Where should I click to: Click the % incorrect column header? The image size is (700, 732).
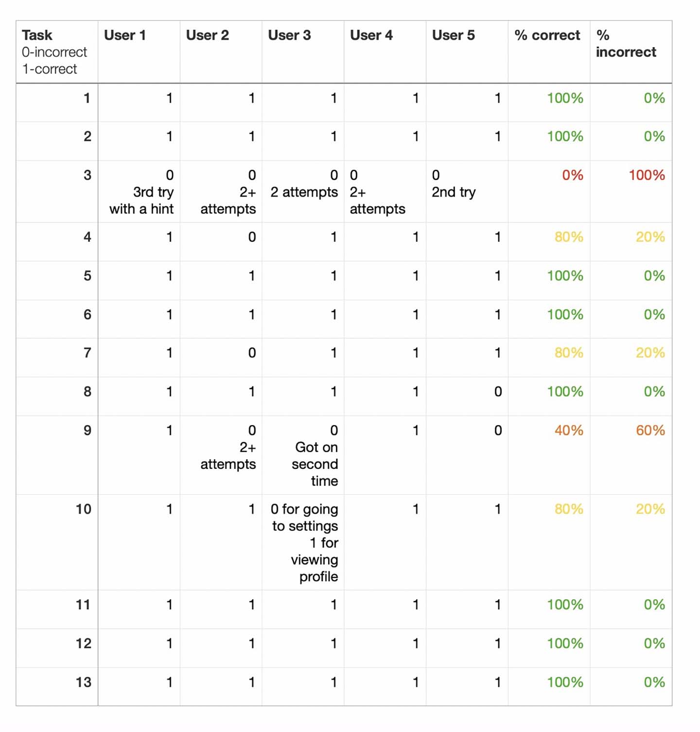click(630, 52)
